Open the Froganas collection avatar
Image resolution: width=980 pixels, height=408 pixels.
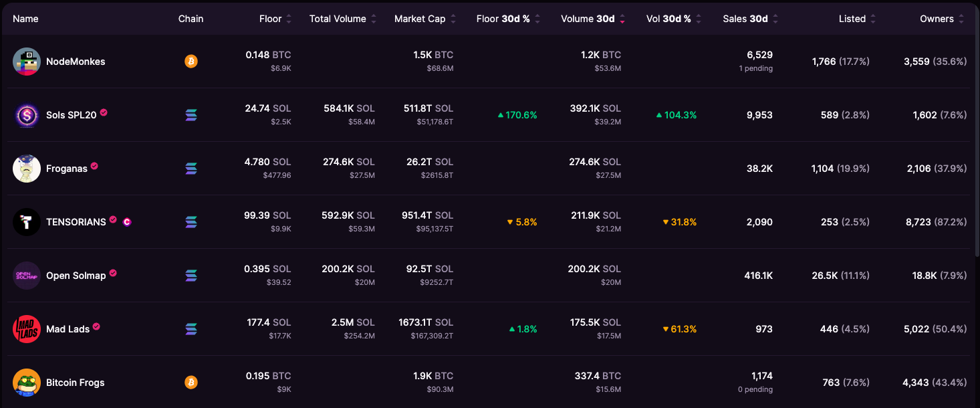pos(27,169)
